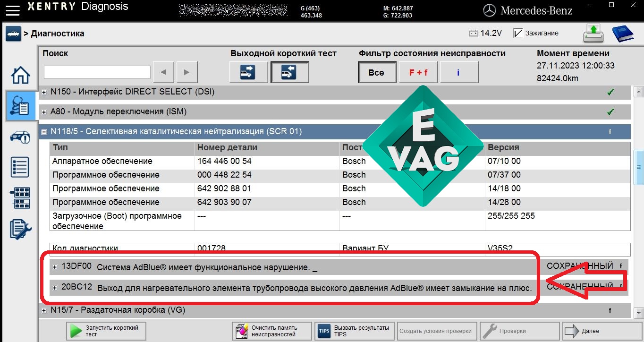Viewport: 644px width, 342px height.
Task: Click the scrollbar up arrow
Action: tap(639, 91)
